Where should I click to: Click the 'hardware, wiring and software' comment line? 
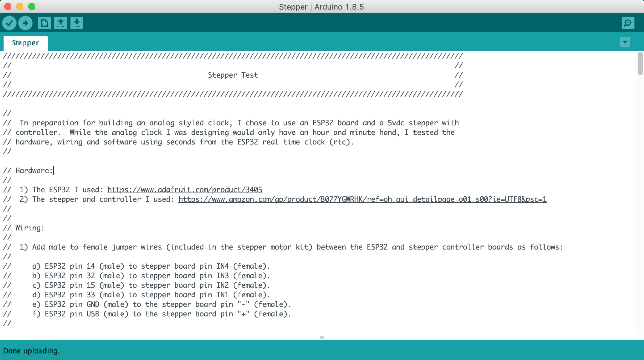178,142
